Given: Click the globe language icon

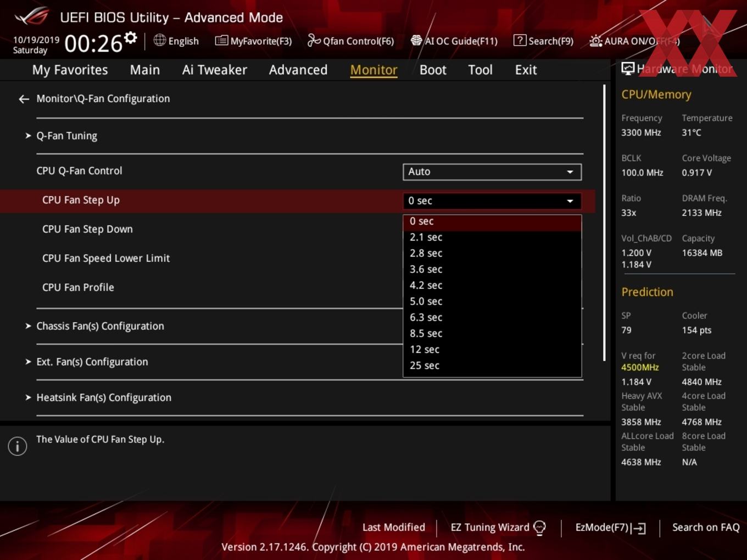Looking at the screenshot, I should point(159,40).
